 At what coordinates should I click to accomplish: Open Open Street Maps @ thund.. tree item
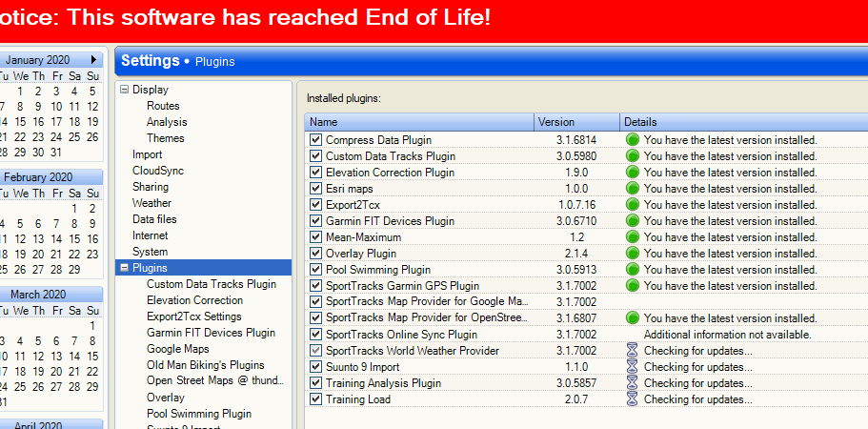click(x=214, y=380)
